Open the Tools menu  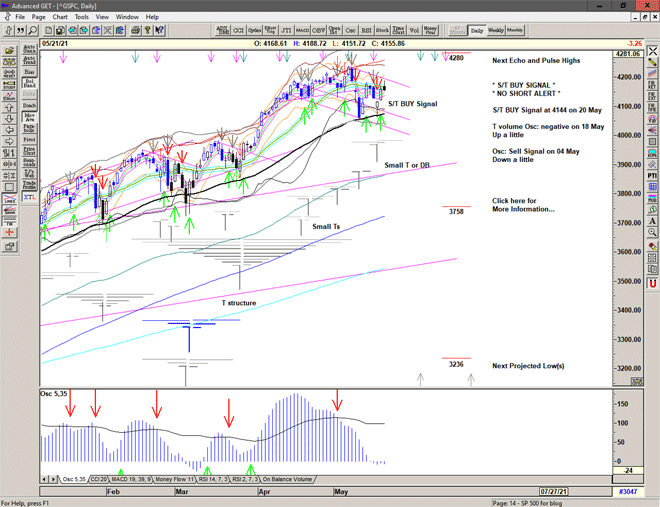[81, 17]
